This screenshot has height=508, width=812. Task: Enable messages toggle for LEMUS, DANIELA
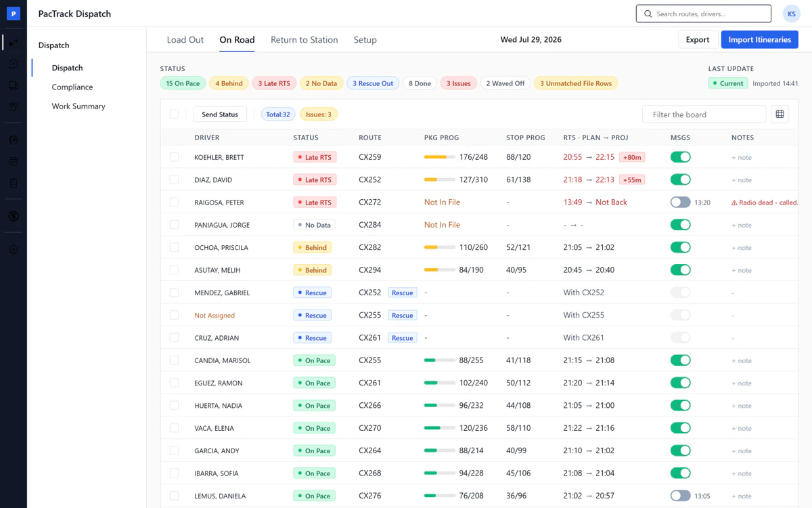(680, 496)
